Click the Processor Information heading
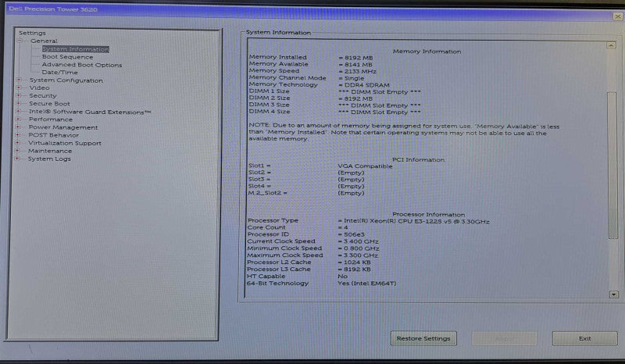The height and width of the screenshot is (364, 625). pos(428,215)
